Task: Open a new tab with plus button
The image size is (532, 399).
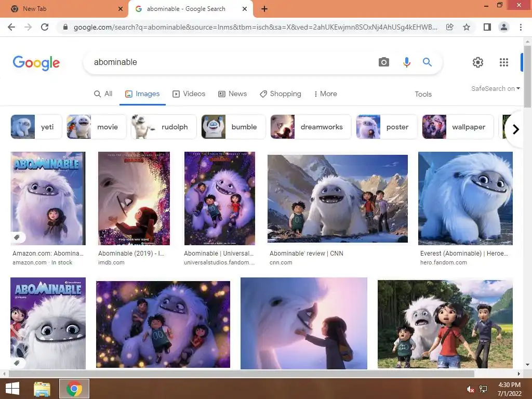Action: 264,9
